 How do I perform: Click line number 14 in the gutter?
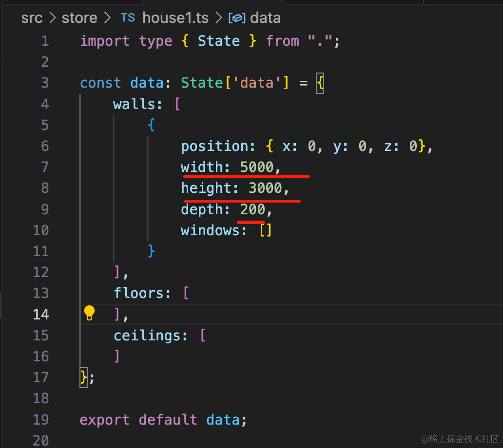coord(41,314)
